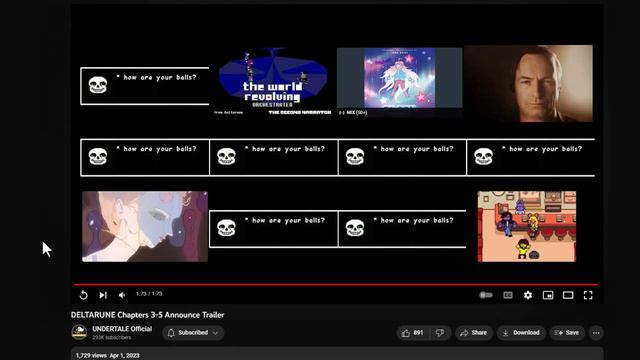
Task: Open the pixel-art diner game thumbnail
Action: 527,226
